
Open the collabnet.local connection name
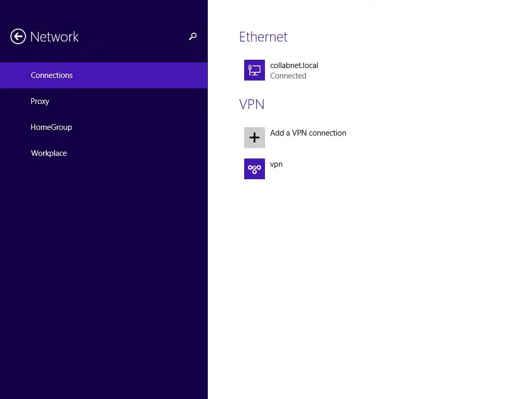294,65
